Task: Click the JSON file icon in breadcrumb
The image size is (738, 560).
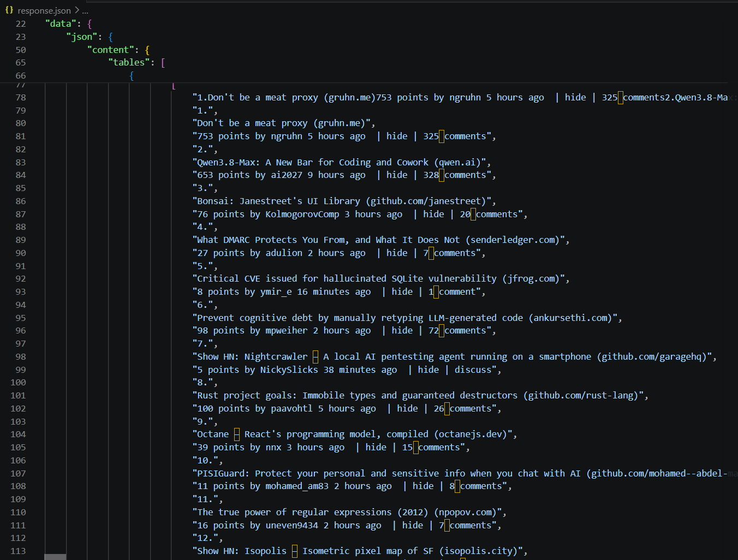Action: pyautogui.click(x=9, y=10)
